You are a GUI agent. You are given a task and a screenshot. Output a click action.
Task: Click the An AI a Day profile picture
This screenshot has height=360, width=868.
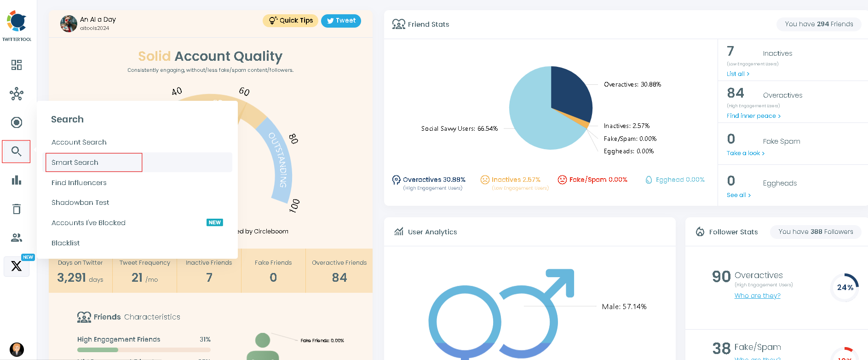point(69,23)
